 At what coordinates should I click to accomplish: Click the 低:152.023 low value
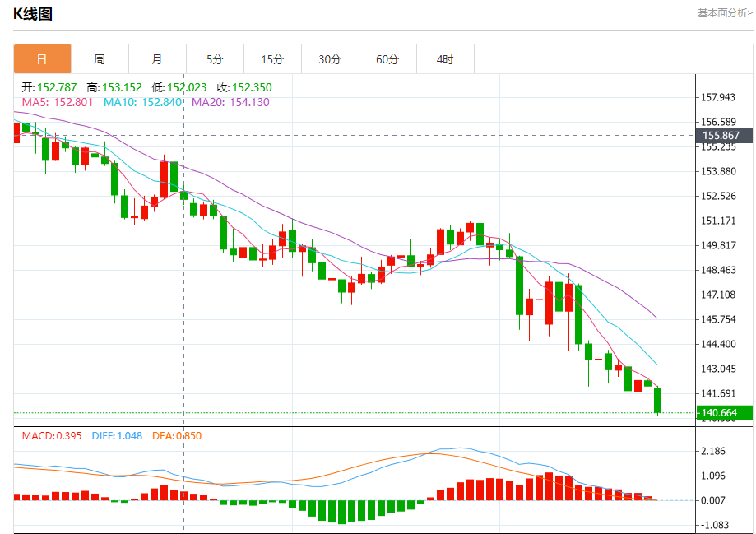tap(179, 87)
